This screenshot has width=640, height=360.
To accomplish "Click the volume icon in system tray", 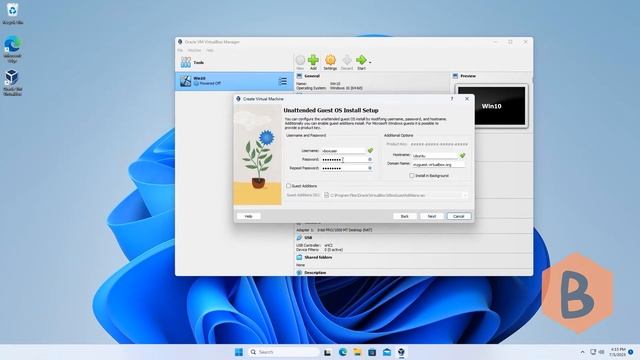I will [x=601, y=352].
